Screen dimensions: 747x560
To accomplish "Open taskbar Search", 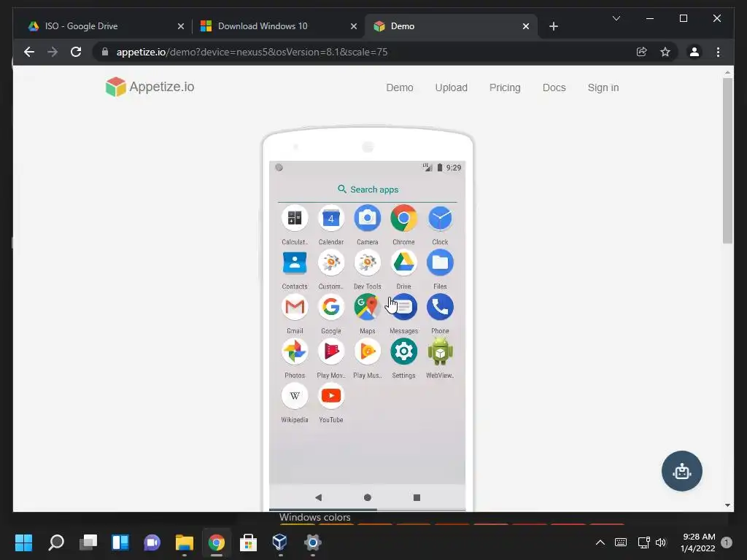I will click(x=55, y=542).
